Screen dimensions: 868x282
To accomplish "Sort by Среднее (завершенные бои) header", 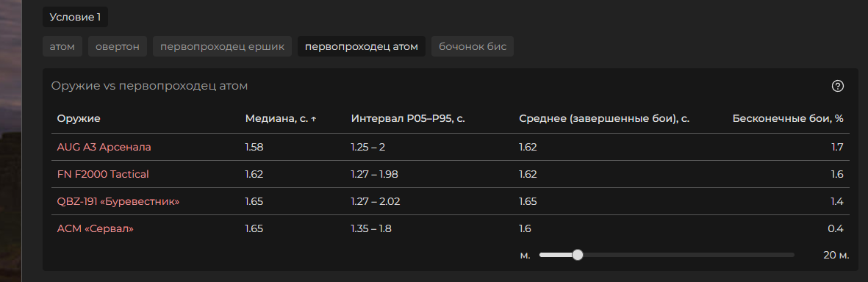I will (604, 119).
